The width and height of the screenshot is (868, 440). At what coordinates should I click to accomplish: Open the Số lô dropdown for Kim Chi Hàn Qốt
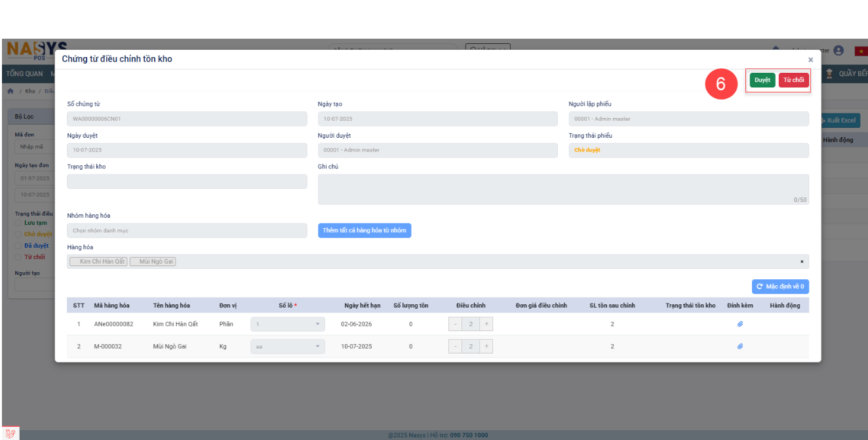[x=287, y=324]
